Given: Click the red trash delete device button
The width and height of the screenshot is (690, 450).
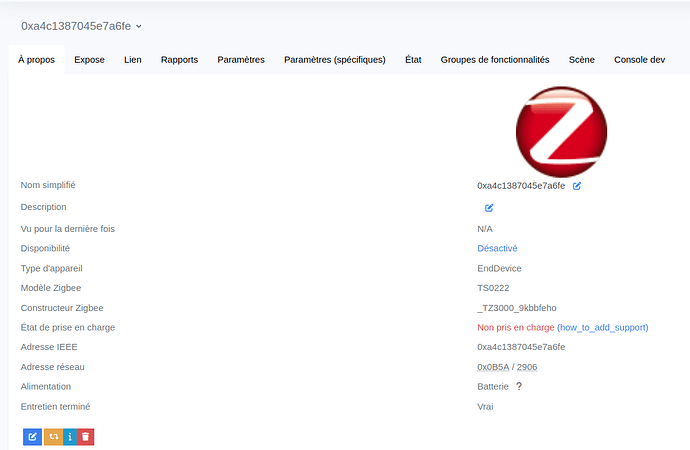Looking at the screenshot, I should click(85, 437).
